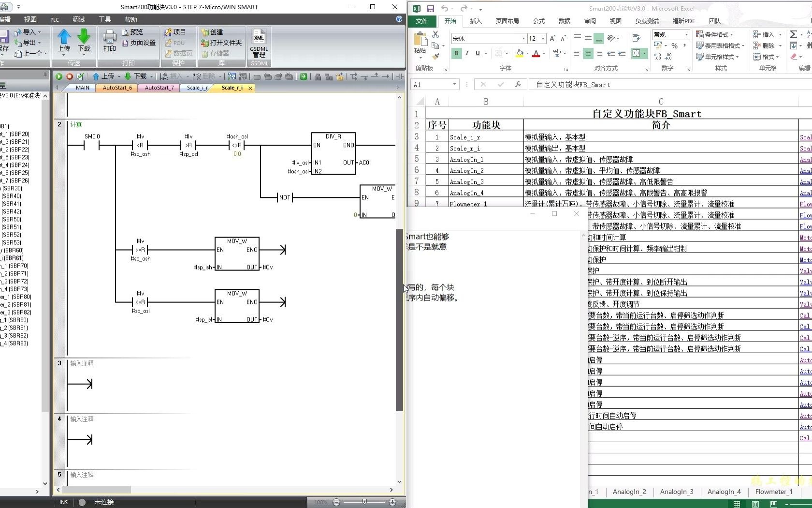Image resolution: width=812 pixels, height=508 pixels.
Task: Switch to the AutoStart_6 tab
Action: (x=117, y=88)
